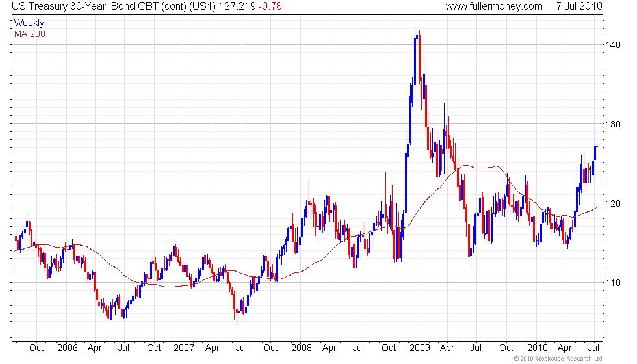Click the '2008' year label on time axis

point(302,348)
